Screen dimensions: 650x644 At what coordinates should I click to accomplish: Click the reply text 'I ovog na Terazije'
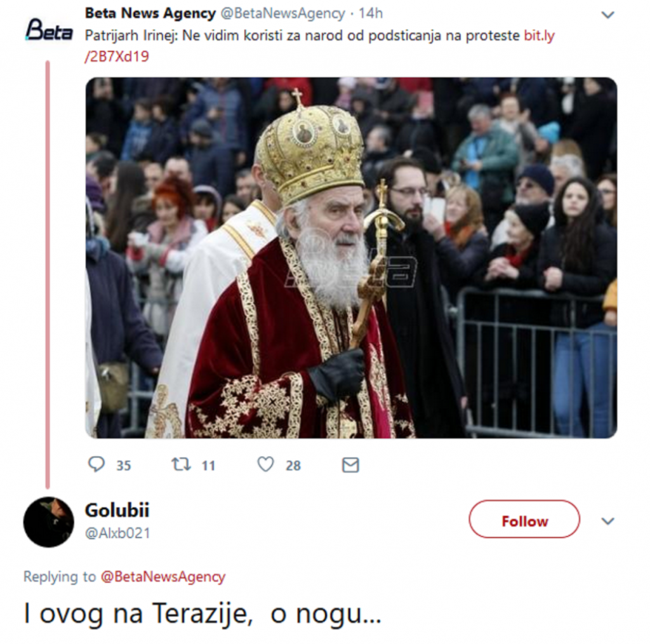click(x=202, y=614)
